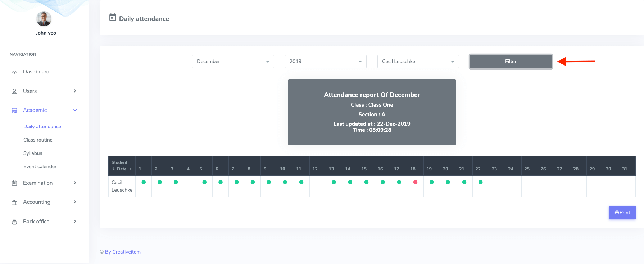Viewport: 644px width, 264px height.
Task: Click the green present dot on day 10
Action: click(285, 182)
